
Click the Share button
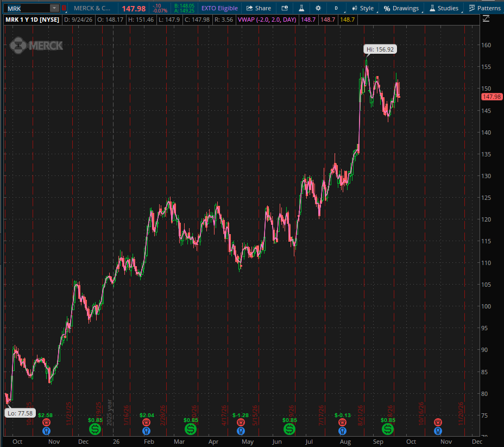[x=259, y=8]
